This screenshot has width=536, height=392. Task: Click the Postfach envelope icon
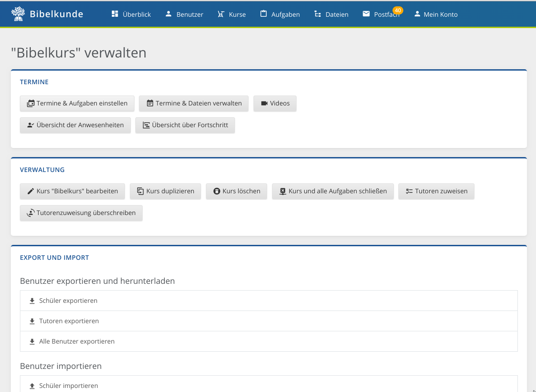pyautogui.click(x=366, y=14)
